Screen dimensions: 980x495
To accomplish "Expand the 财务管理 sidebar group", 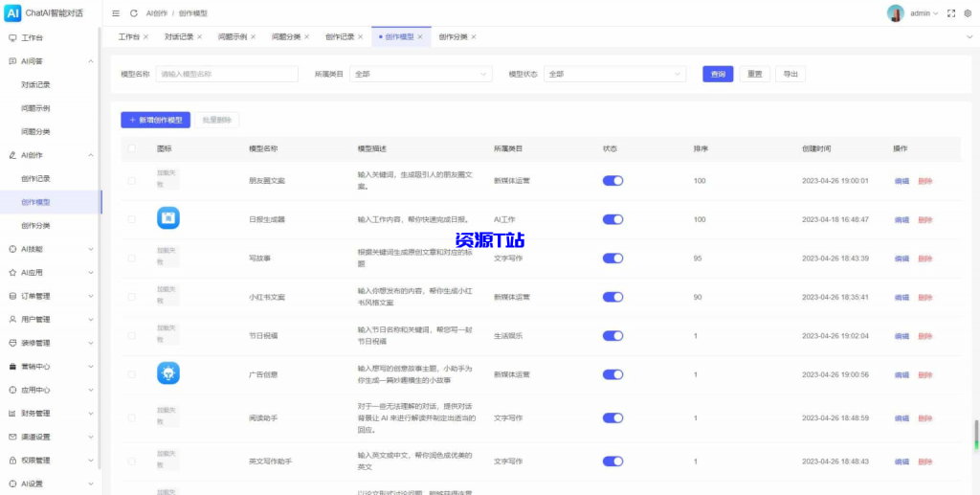I will [x=91, y=413].
